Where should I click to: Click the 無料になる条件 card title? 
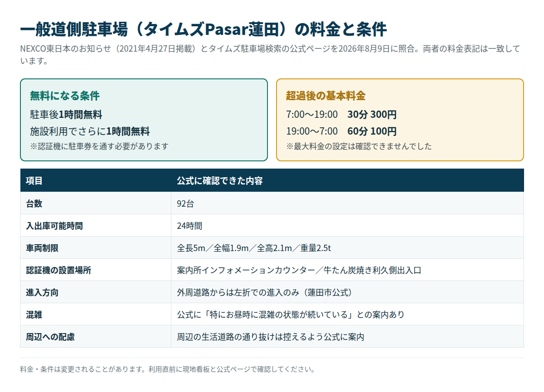(x=65, y=96)
